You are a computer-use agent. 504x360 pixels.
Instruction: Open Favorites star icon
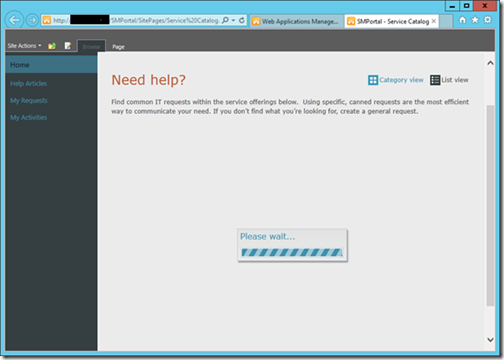pyautogui.click(x=475, y=20)
